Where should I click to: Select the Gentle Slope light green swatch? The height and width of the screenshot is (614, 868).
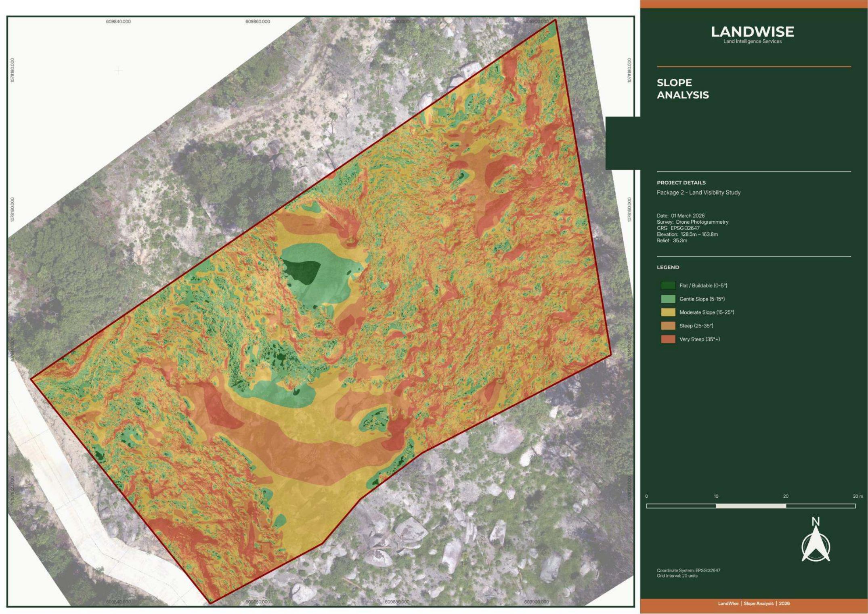click(668, 299)
